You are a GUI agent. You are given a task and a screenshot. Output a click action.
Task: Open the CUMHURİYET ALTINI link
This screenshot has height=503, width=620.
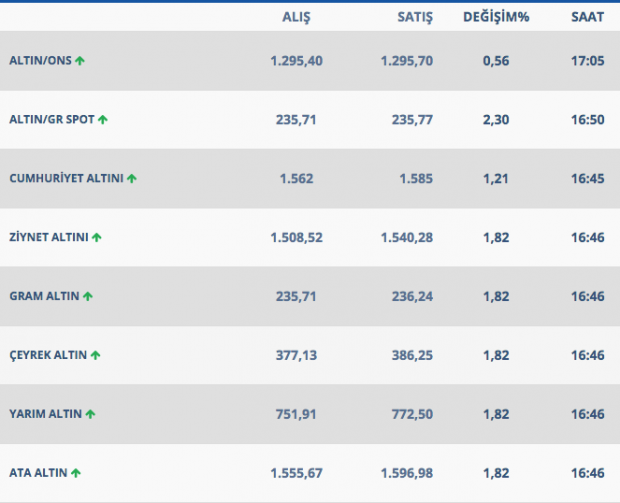(x=65, y=179)
